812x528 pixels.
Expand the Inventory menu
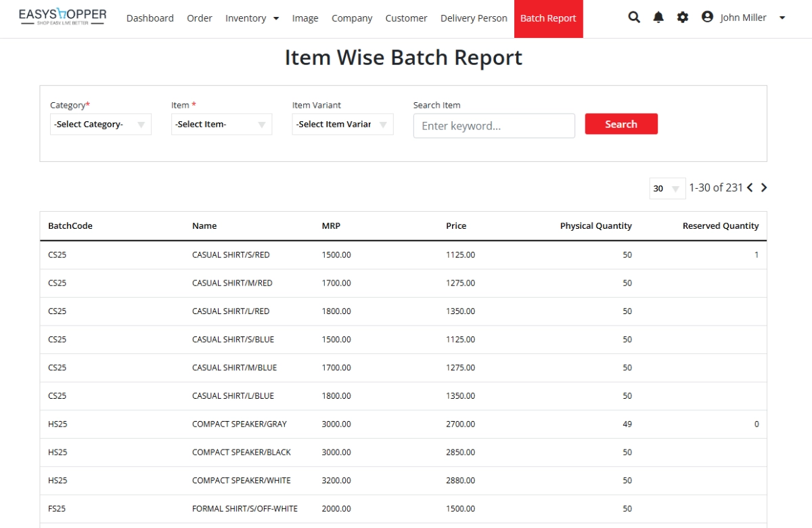[x=252, y=18]
